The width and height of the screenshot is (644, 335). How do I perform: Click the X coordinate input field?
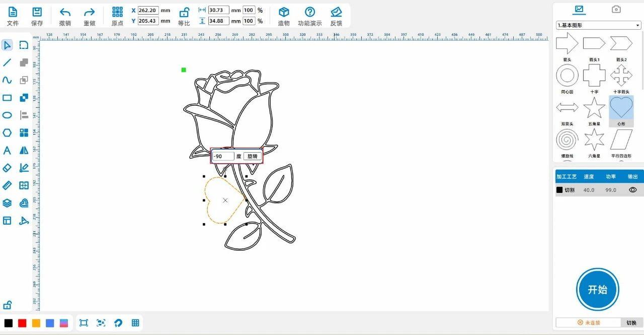pyautogui.click(x=148, y=11)
